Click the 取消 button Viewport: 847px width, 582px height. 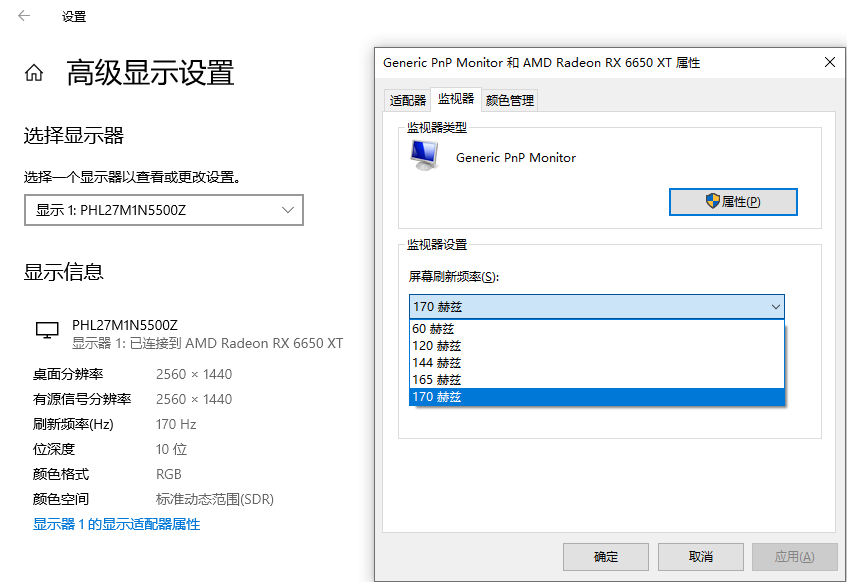(x=701, y=557)
